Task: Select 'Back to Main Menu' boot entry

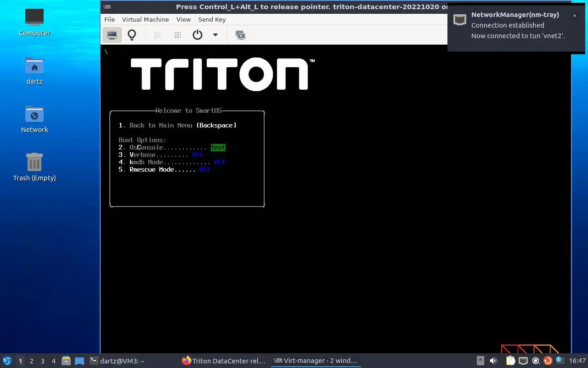Action: pos(177,125)
